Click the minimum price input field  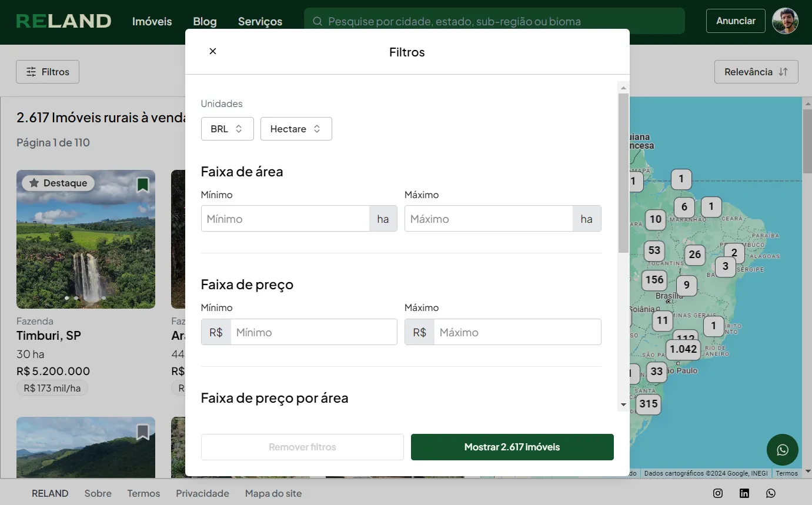313,332
